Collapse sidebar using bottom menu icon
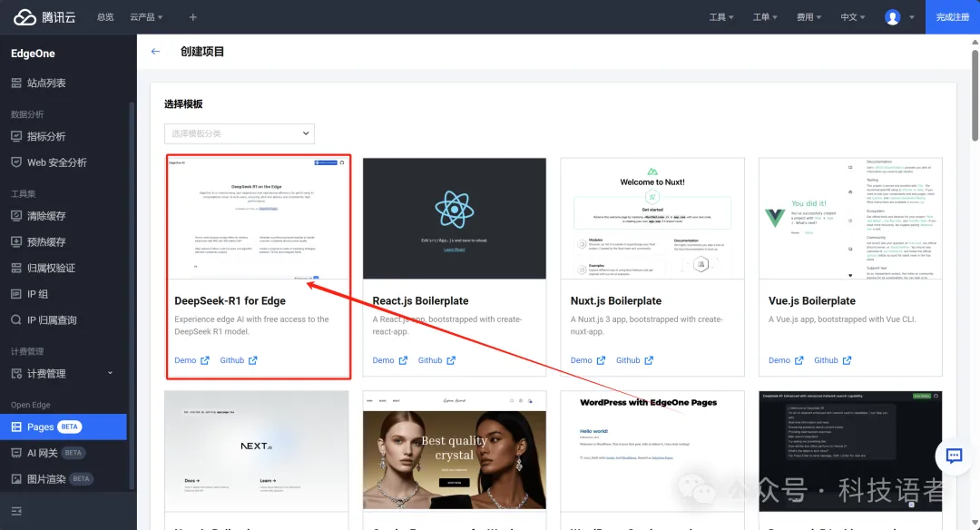 pyautogui.click(x=16, y=511)
